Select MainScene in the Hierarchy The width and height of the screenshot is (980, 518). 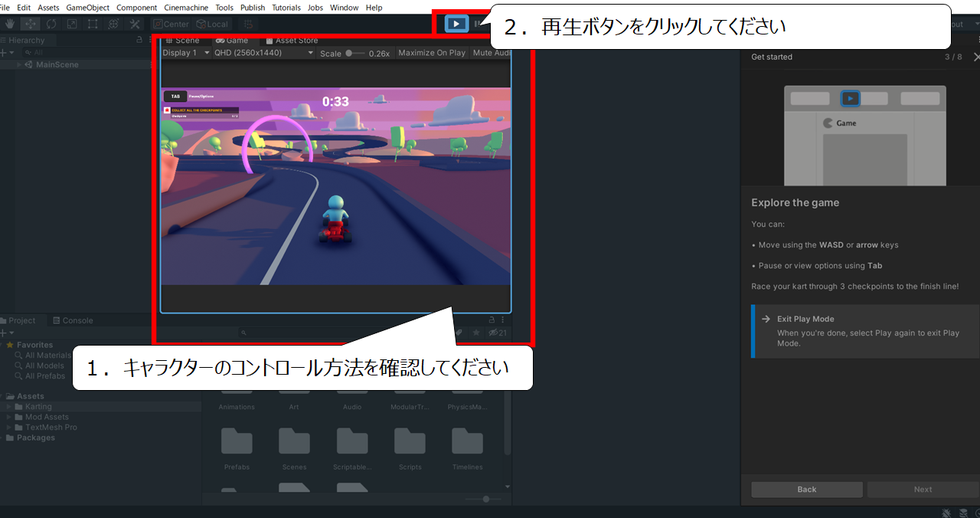point(57,64)
